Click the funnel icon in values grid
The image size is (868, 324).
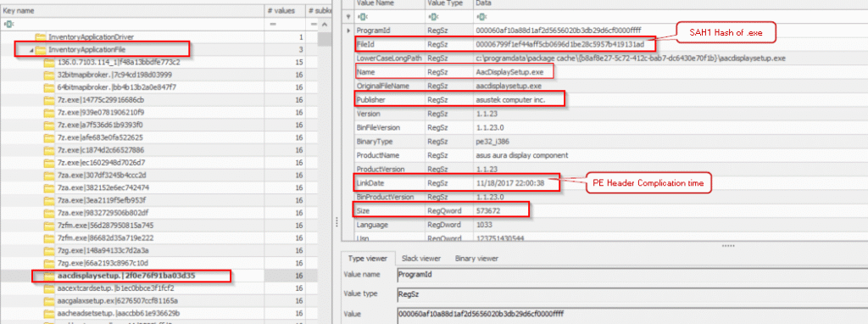(348, 17)
